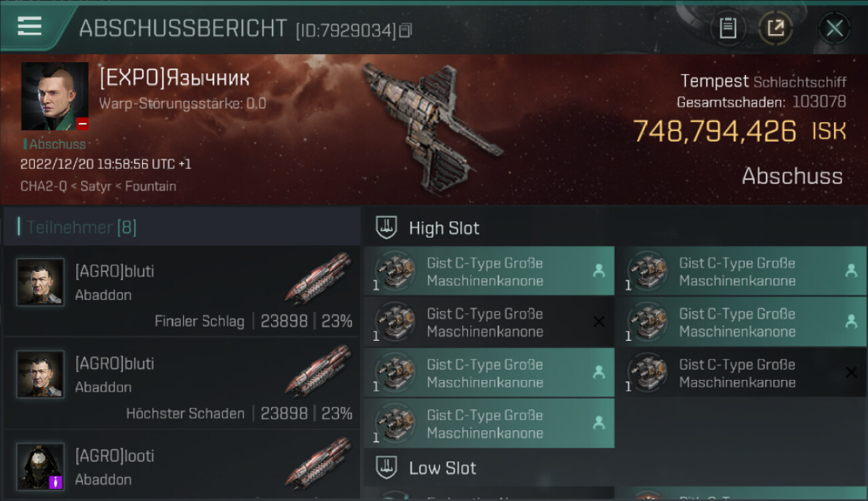Click the share export icon
This screenshot has width=868, height=501.
pos(775,29)
